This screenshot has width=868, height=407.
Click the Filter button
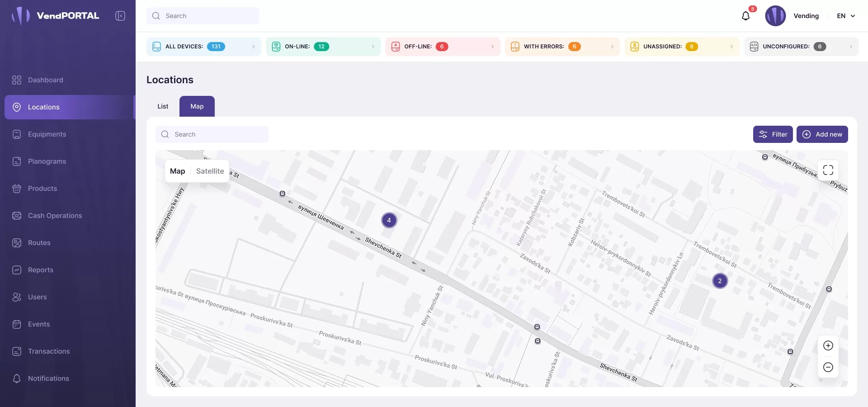(773, 134)
